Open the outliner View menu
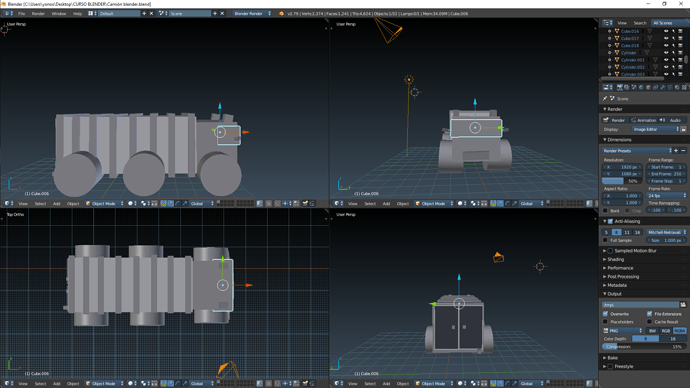Screen dimensions: 690x388 click(622, 23)
